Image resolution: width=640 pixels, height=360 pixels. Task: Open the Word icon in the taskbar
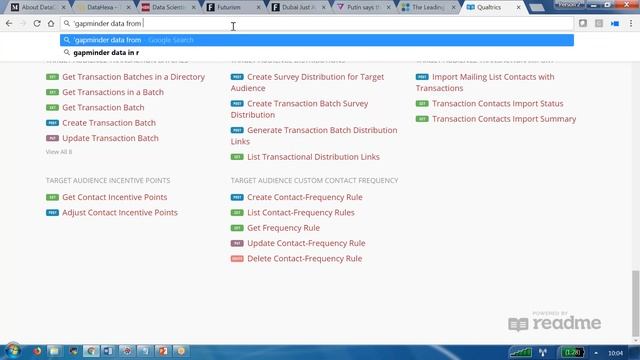pos(108,351)
